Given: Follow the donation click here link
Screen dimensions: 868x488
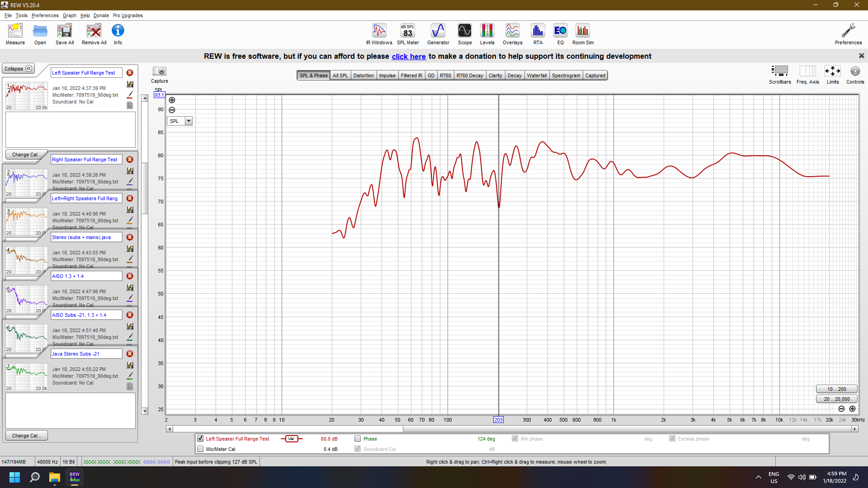Looking at the screenshot, I should click(409, 56).
